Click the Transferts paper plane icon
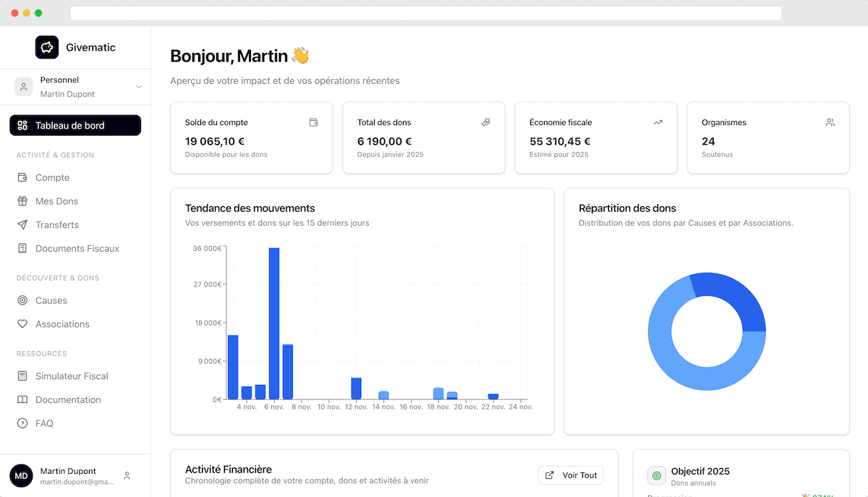The image size is (868, 497). click(x=24, y=224)
